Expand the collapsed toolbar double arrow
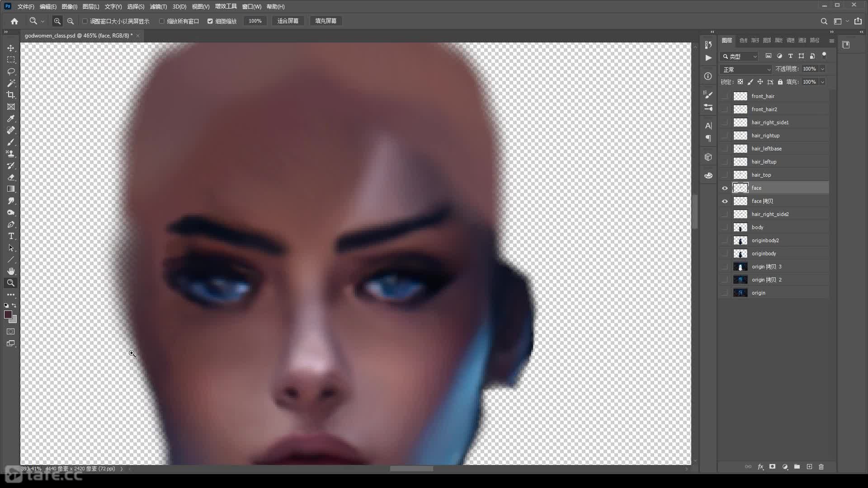Image resolution: width=868 pixels, height=488 pixels. click(x=6, y=32)
